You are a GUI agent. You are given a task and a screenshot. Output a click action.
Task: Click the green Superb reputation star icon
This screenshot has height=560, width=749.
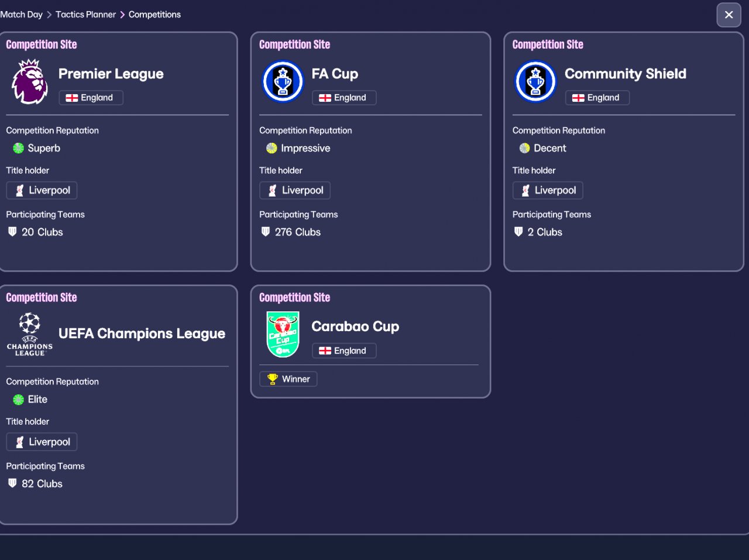(x=18, y=148)
